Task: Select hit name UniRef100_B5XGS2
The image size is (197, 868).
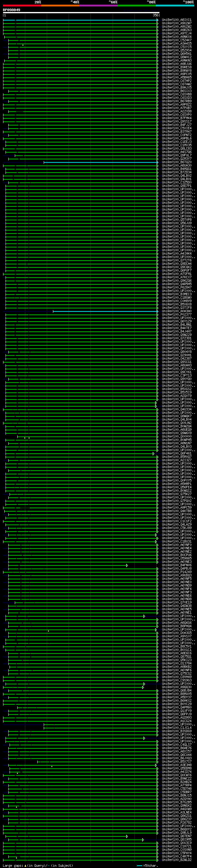Action: tap(176, 389)
